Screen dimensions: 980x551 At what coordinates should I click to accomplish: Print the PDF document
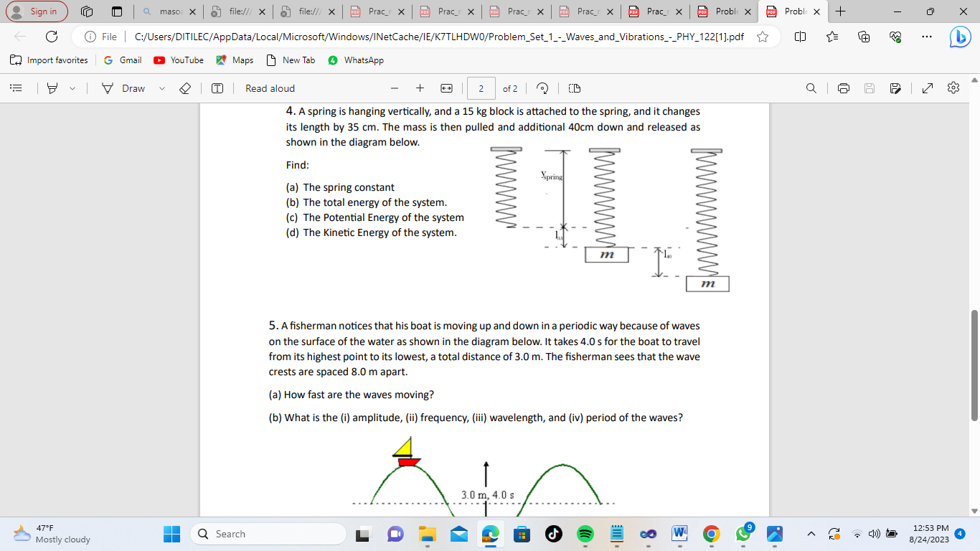pyautogui.click(x=844, y=88)
